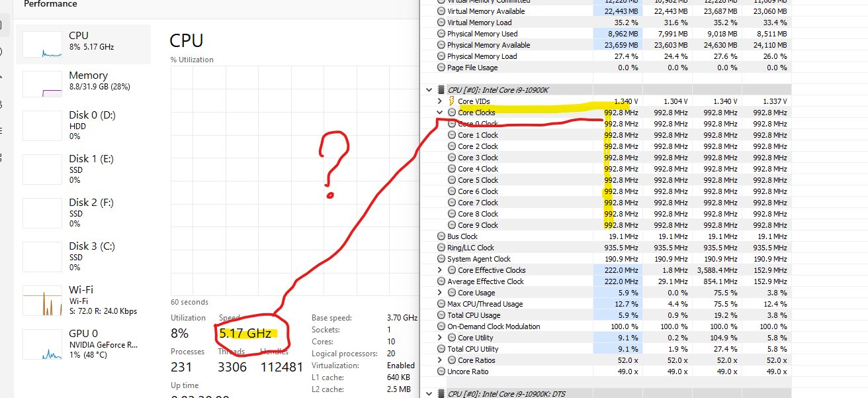
Task: Click the 3,588.4 MHz effective clock value
Action: click(717, 270)
